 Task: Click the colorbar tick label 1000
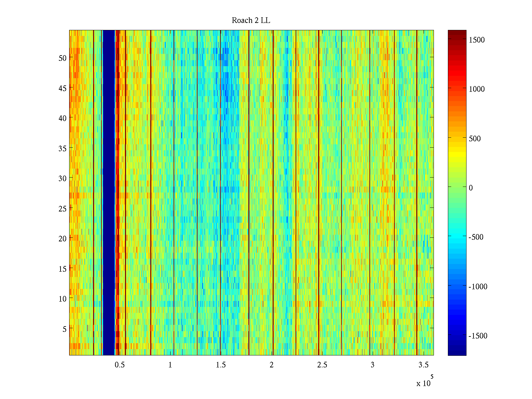click(x=476, y=89)
